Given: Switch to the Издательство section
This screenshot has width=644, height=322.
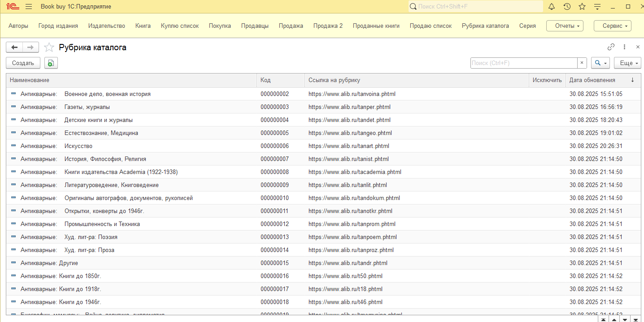Looking at the screenshot, I should 107,26.
